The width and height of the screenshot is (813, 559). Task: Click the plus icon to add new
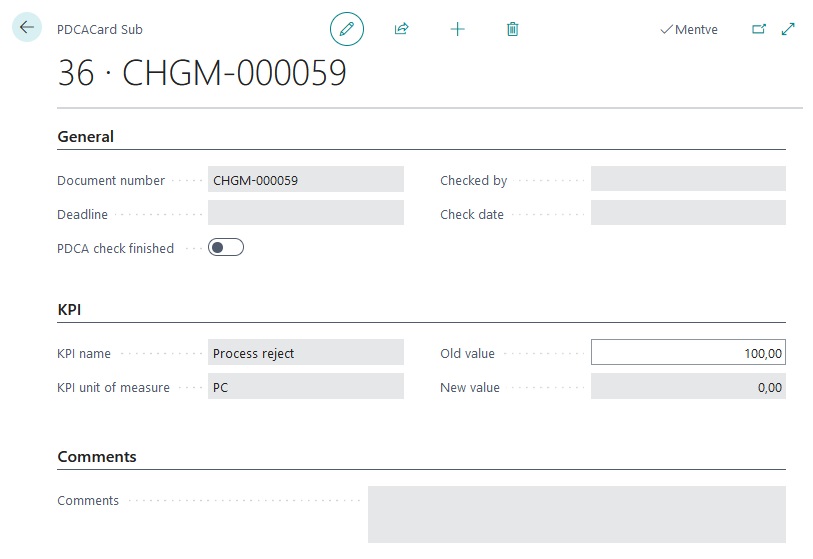[457, 29]
